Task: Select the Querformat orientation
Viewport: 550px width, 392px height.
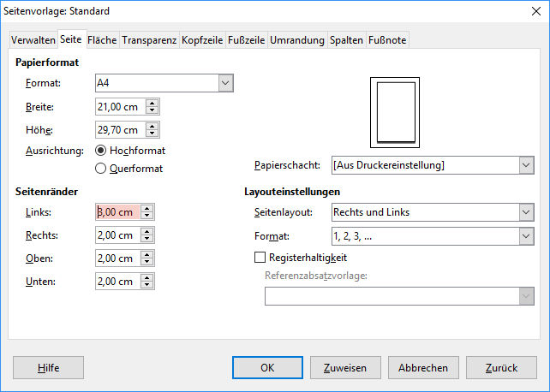Action: (101, 169)
